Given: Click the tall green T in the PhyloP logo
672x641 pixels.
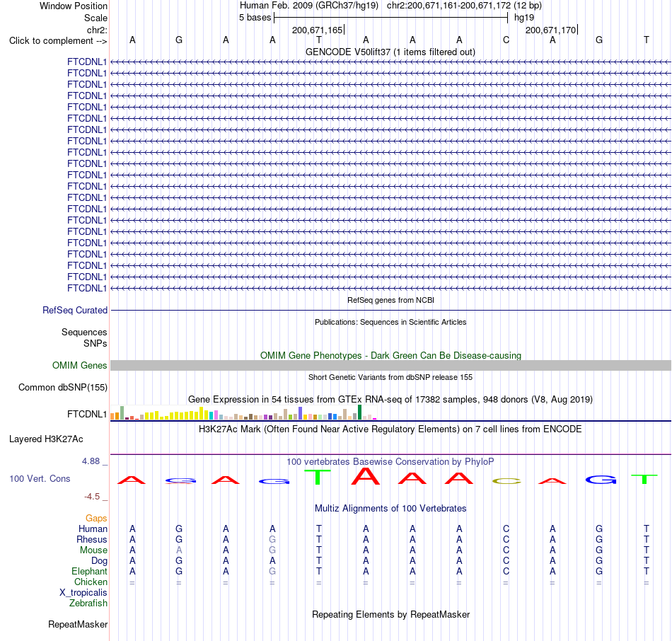Looking at the screenshot, I should click(318, 478).
